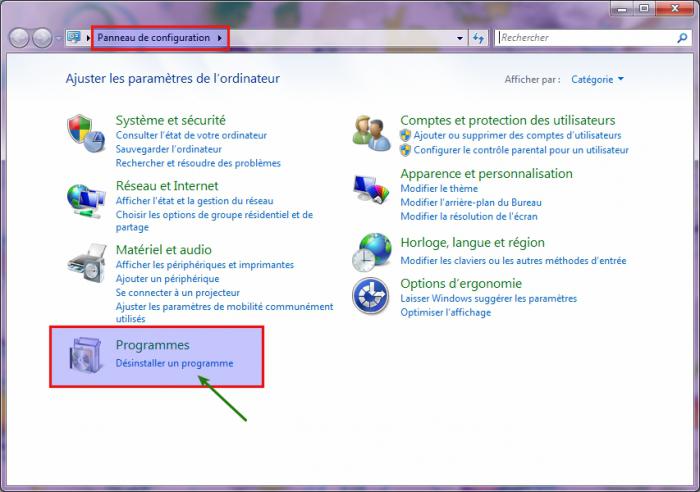
Task: Click Modifier le thème link
Action: pyautogui.click(x=439, y=188)
